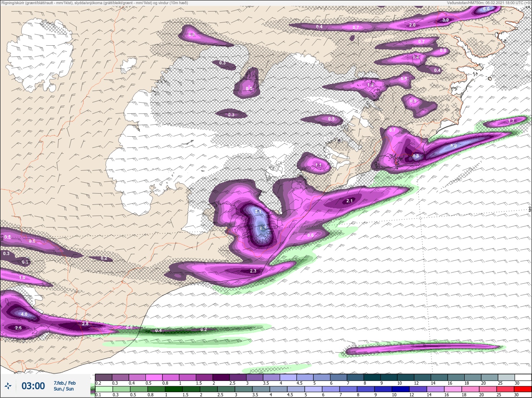Click the map title starting 'Rigning/skúrir'

pos(94,2)
